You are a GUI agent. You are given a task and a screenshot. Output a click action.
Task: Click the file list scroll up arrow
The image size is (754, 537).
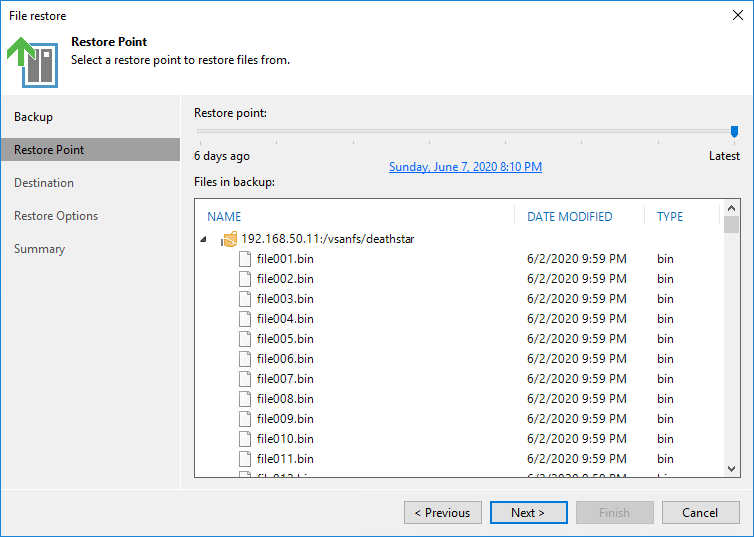pos(731,208)
